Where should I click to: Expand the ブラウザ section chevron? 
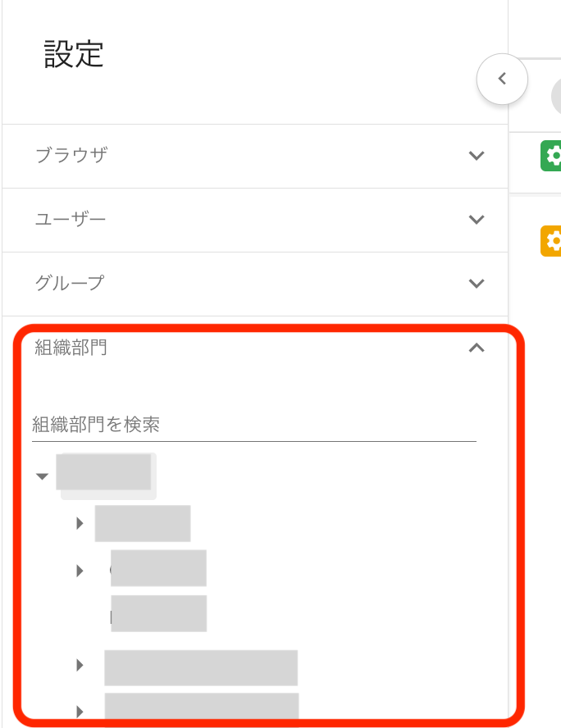[x=476, y=156]
